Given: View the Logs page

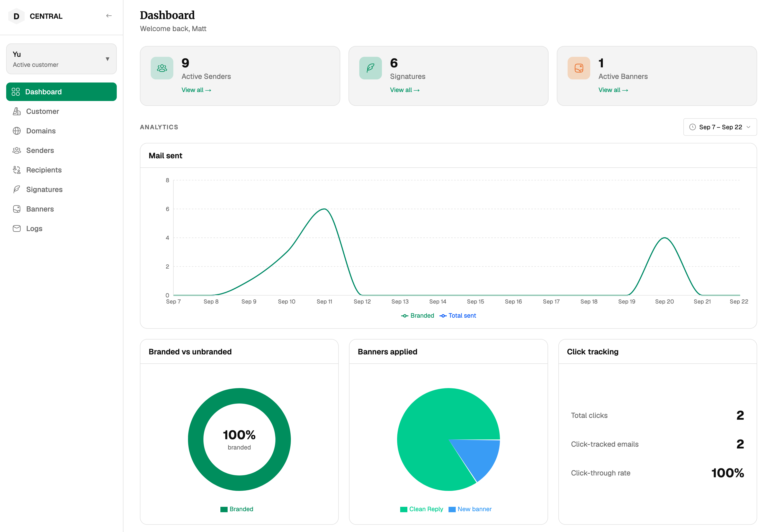Looking at the screenshot, I should pos(61,229).
